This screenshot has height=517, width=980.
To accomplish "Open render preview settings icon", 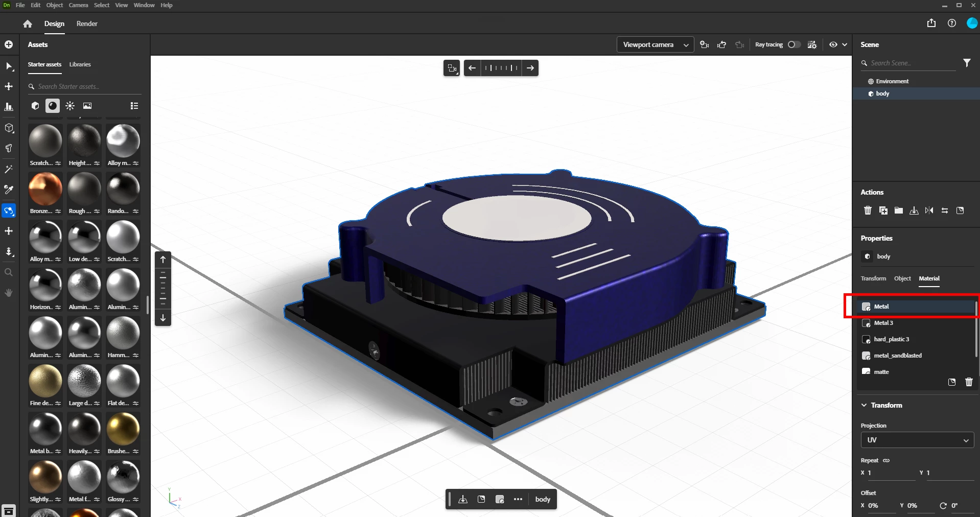I will 812,44.
